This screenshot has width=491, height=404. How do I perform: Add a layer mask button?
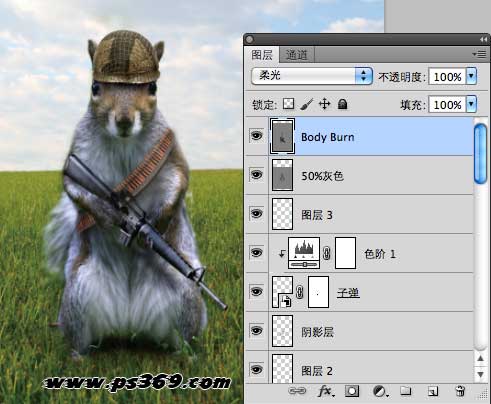[x=352, y=391]
